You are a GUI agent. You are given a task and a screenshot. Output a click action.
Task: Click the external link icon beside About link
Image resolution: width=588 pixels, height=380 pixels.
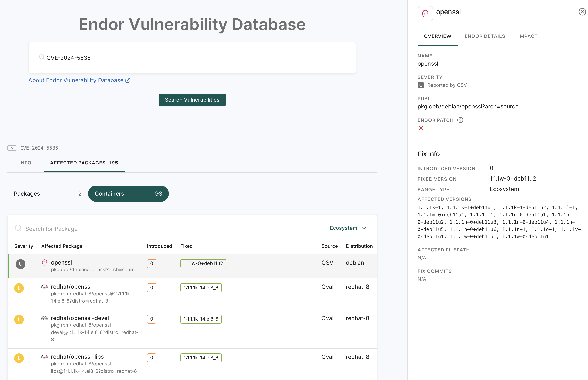[x=128, y=80]
